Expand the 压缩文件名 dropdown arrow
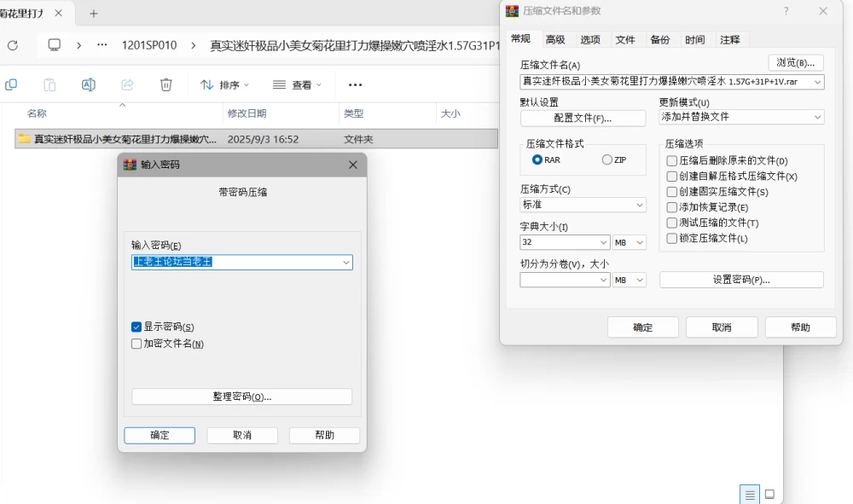The width and height of the screenshot is (853, 504). [x=817, y=82]
